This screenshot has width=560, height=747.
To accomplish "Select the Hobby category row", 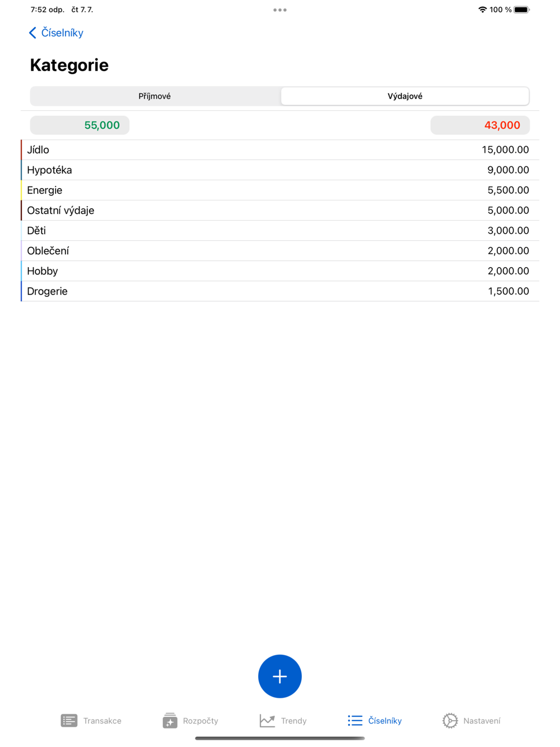I will pyautogui.click(x=280, y=270).
